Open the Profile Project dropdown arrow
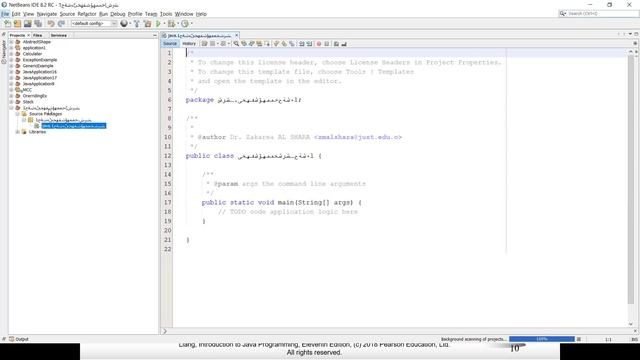 191,24
